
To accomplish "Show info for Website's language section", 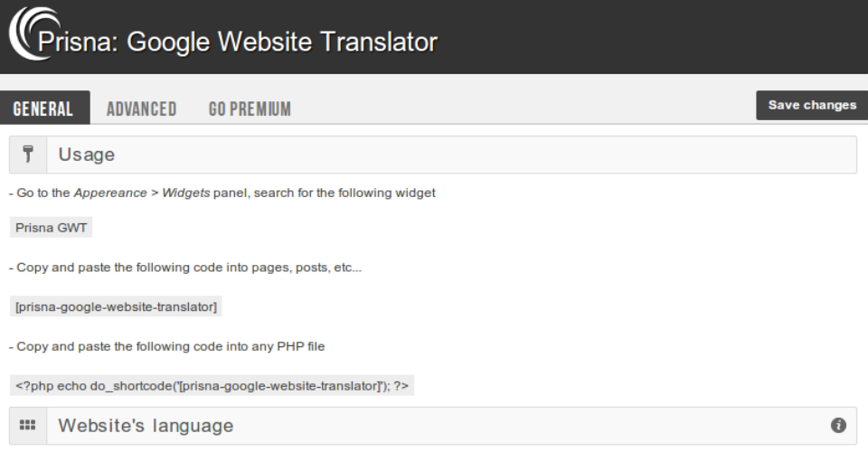I will coord(838,426).
